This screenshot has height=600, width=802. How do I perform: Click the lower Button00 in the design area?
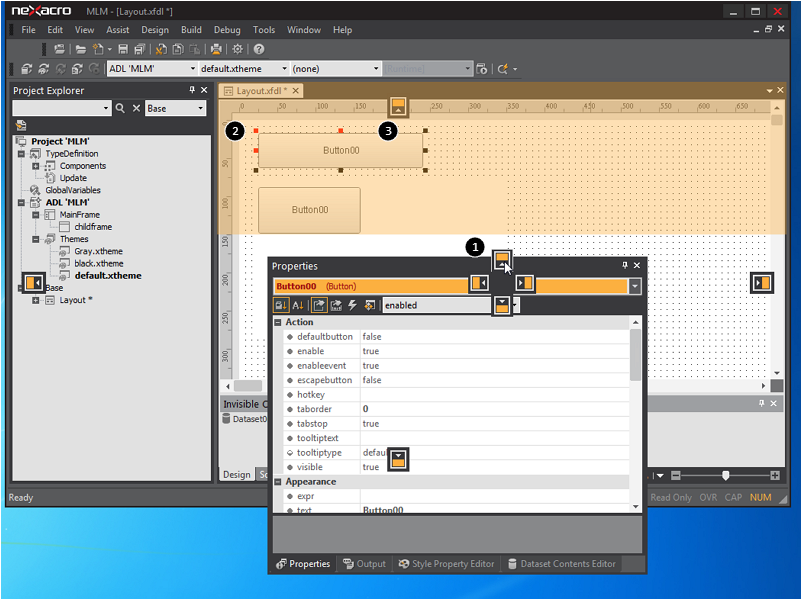coord(309,210)
